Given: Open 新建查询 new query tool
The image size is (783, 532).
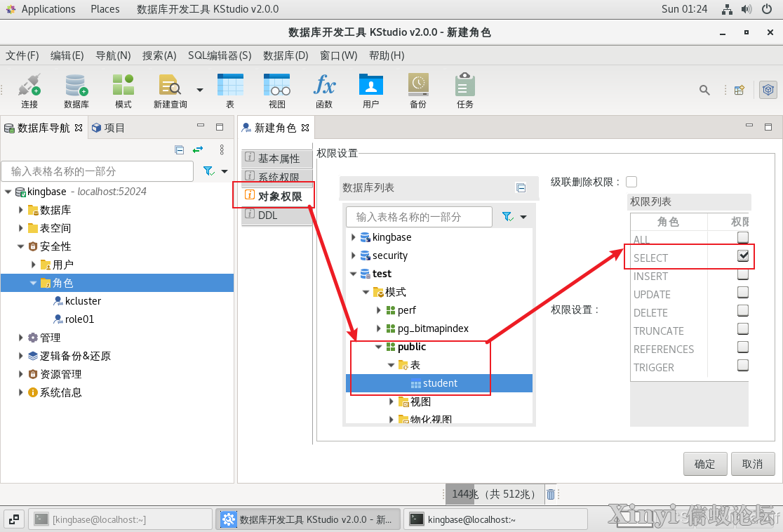Looking at the screenshot, I should tap(170, 91).
